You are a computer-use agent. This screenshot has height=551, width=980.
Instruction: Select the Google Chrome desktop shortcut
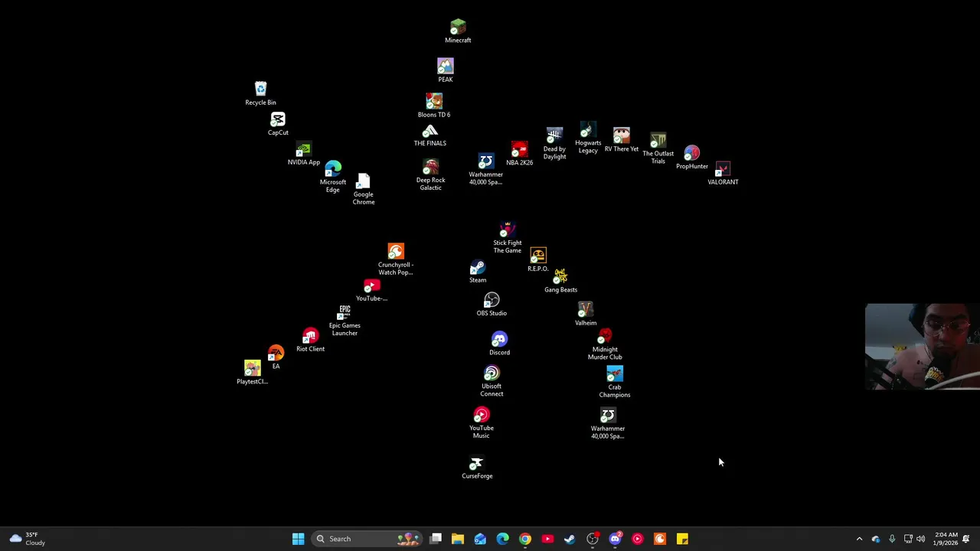coord(364,189)
